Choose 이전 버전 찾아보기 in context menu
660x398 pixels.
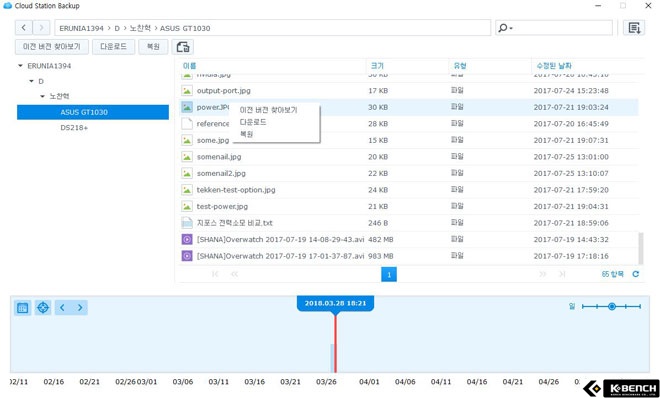(x=268, y=110)
